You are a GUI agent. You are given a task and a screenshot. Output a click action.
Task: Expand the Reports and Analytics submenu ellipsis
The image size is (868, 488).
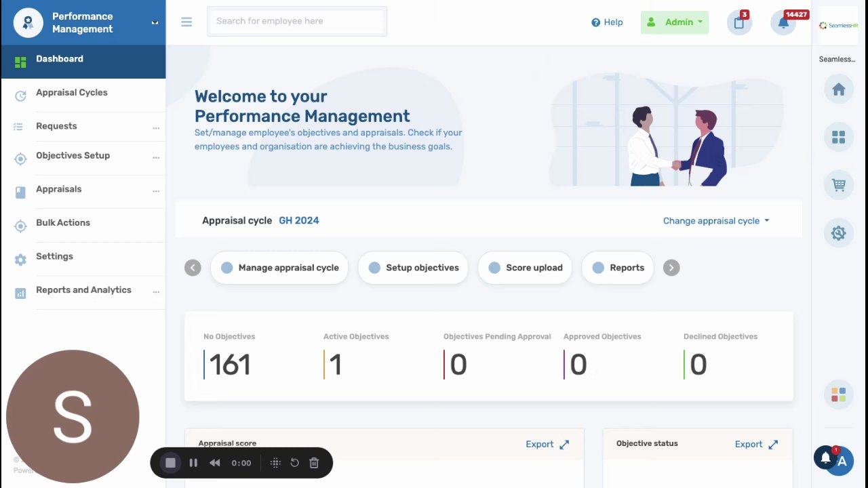coord(156,291)
